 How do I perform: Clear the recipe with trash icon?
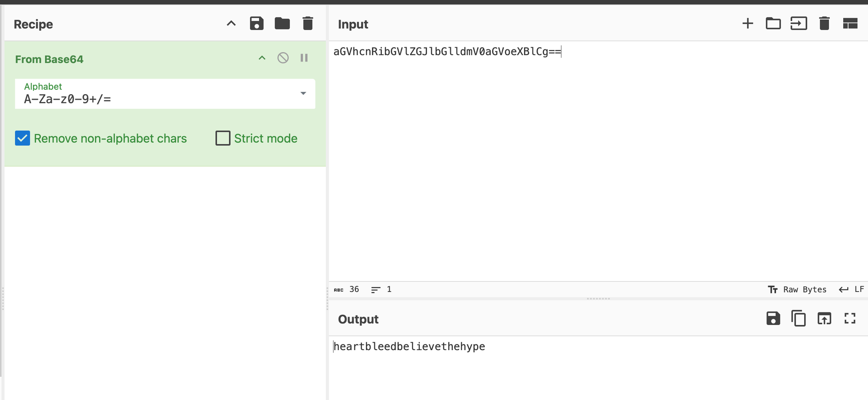pyautogui.click(x=308, y=23)
